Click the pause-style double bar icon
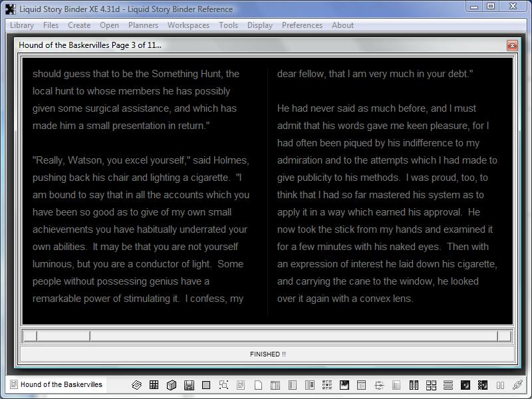The image size is (532, 399). click(500, 385)
